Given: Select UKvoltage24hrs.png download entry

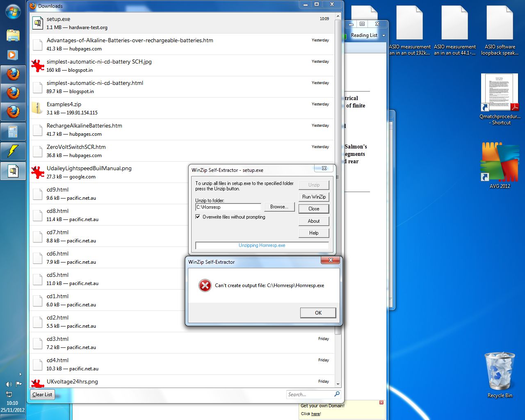Looking at the screenshot, I should point(182,382).
